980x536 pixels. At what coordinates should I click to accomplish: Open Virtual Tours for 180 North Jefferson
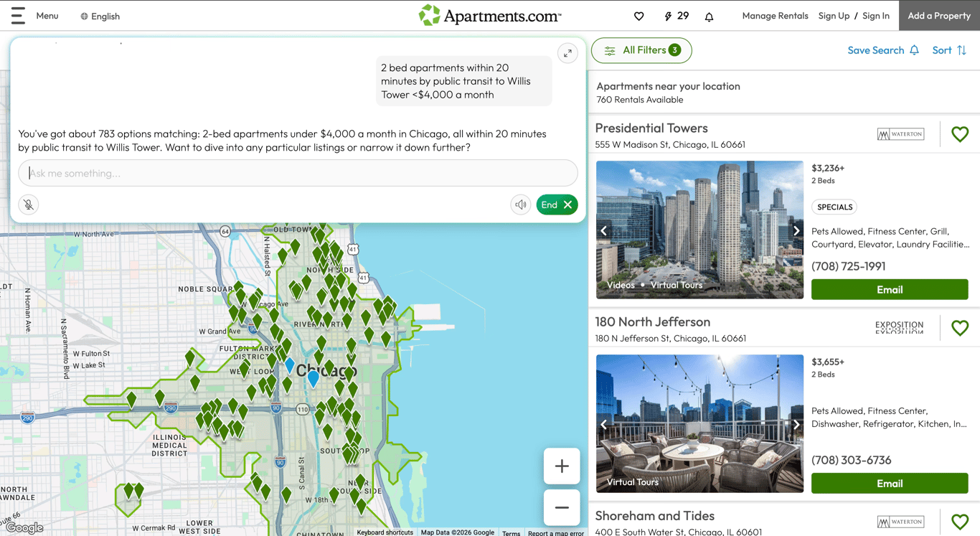click(x=633, y=482)
